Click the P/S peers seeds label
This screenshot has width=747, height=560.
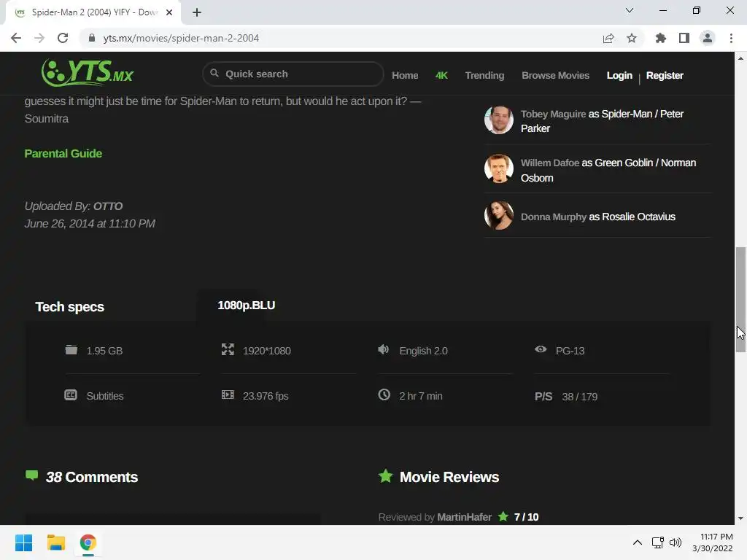pos(543,397)
